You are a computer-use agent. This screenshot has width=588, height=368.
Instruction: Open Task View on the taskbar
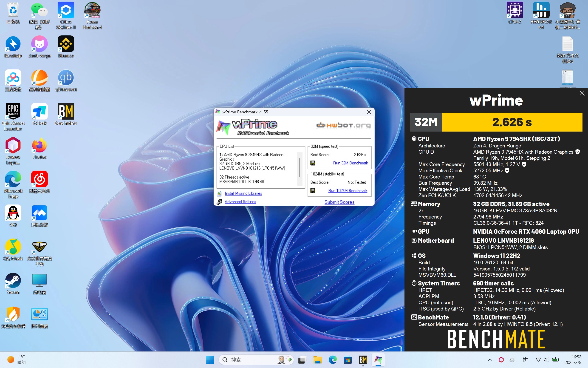(302, 360)
